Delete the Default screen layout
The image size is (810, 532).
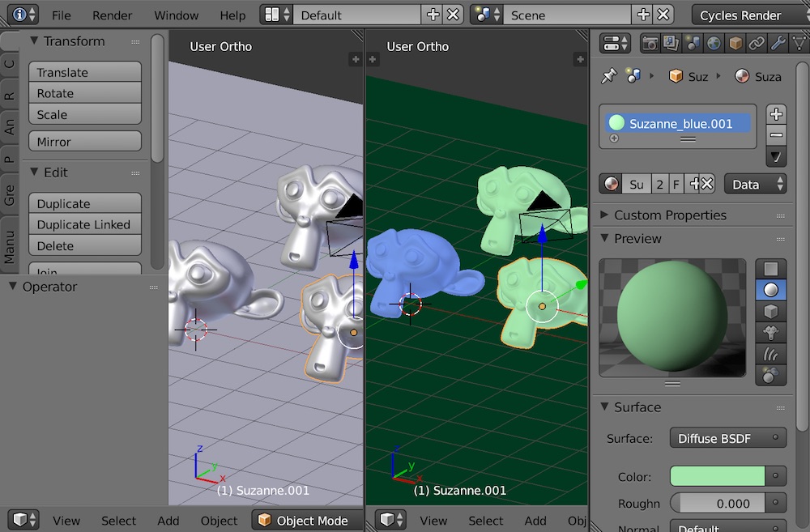pos(453,15)
